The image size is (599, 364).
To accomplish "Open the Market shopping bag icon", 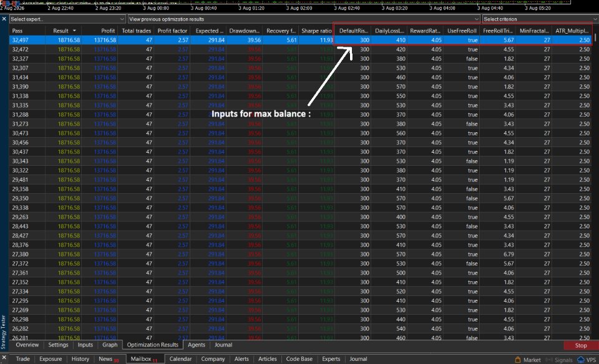I will (518, 360).
